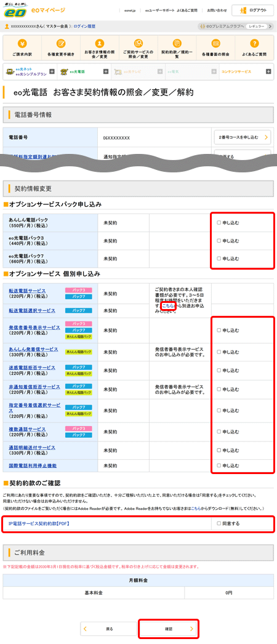The height and width of the screenshot is (644, 277).
Task: Expand the eo電気 section plus icon
Action: click(x=214, y=71)
